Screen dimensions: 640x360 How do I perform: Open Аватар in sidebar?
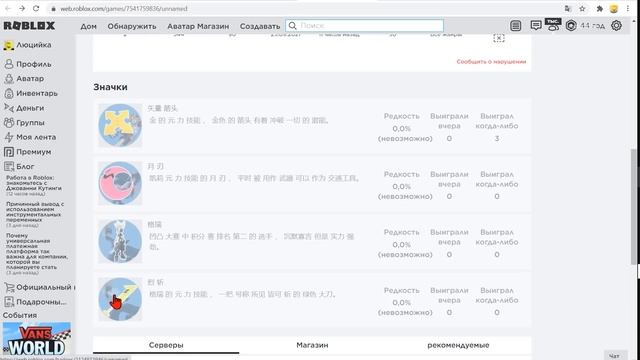point(24,78)
